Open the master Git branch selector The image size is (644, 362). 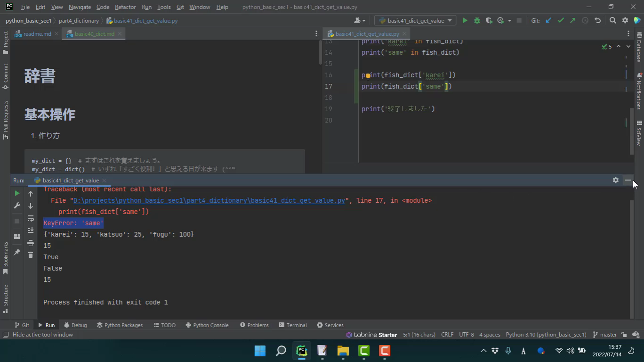coord(605,335)
